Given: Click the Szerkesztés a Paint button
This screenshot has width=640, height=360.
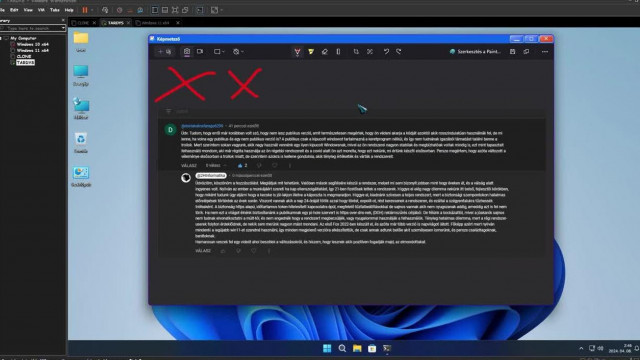Looking at the screenshot, I should [x=475, y=52].
